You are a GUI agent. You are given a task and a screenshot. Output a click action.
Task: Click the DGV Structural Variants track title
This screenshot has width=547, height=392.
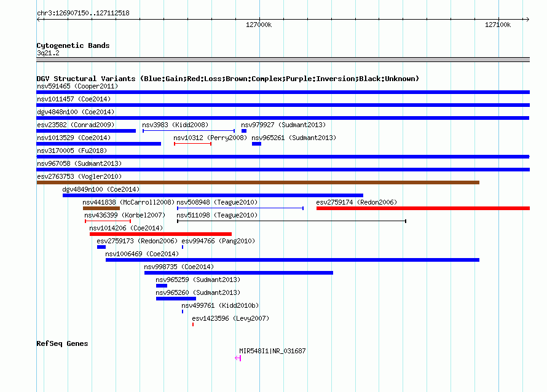tap(228, 79)
